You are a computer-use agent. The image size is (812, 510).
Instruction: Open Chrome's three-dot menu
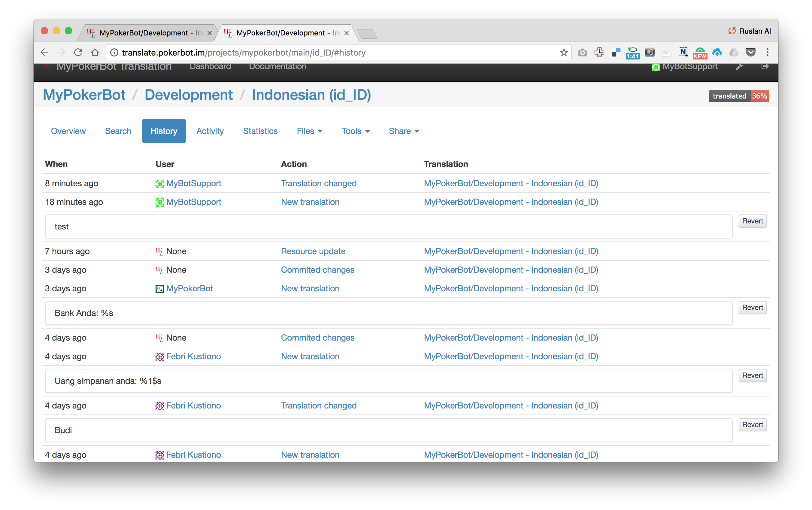pos(767,53)
